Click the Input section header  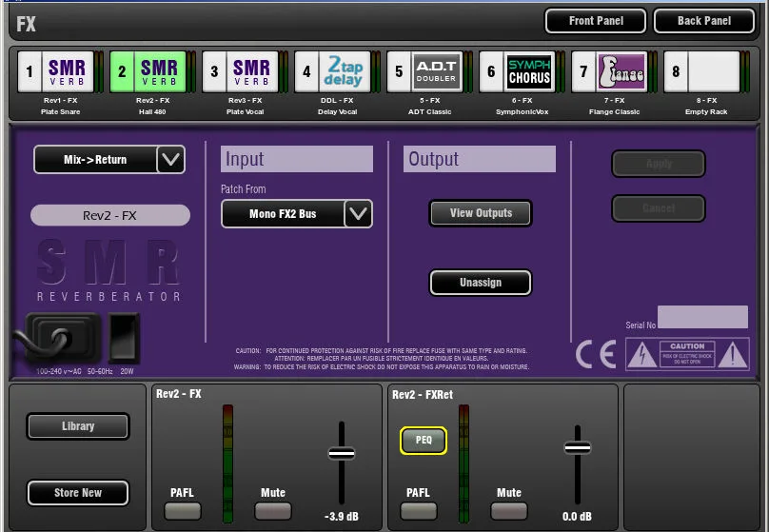(x=297, y=159)
